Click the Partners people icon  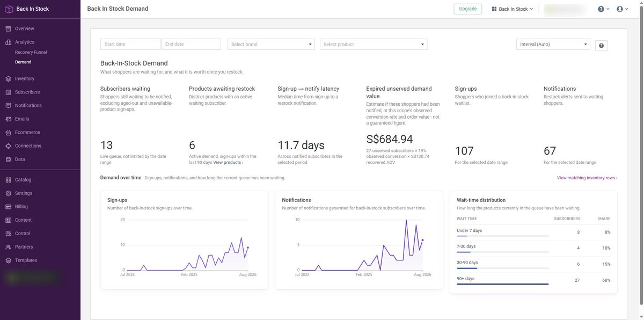click(x=9, y=247)
